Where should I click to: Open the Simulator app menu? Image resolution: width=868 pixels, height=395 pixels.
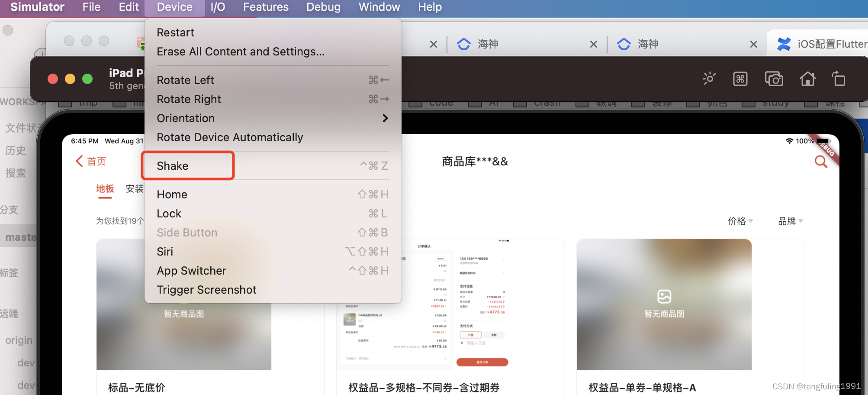coord(37,7)
